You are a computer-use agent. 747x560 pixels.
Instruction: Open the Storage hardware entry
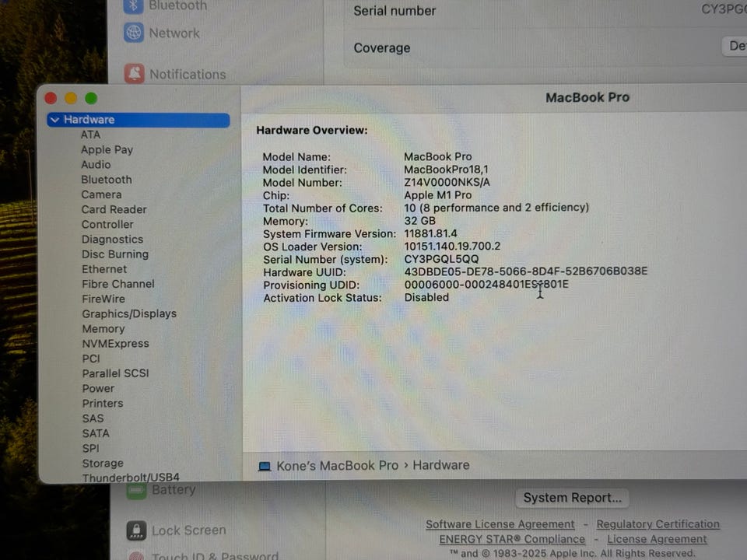pyautogui.click(x=103, y=464)
